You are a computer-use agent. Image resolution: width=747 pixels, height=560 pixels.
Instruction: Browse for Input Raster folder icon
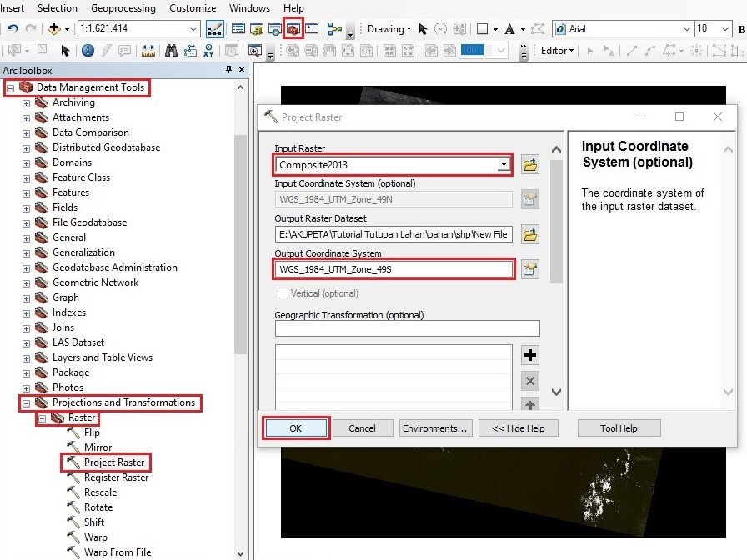530,165
